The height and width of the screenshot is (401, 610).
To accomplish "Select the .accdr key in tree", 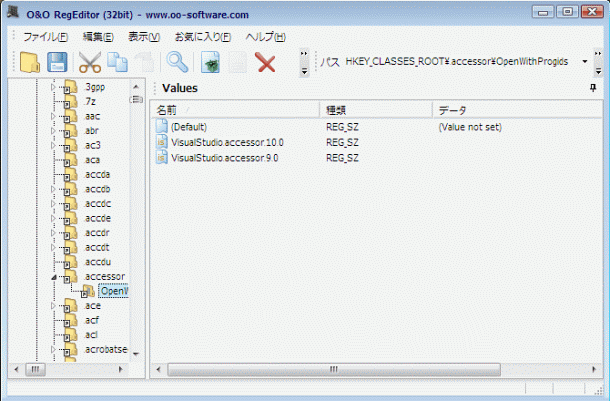I will click(97, 233).
